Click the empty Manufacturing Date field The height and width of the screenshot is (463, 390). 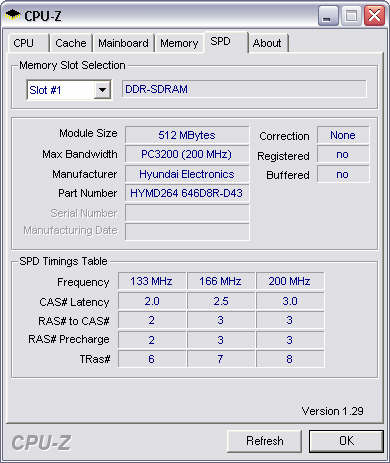[x=187, y=231]
